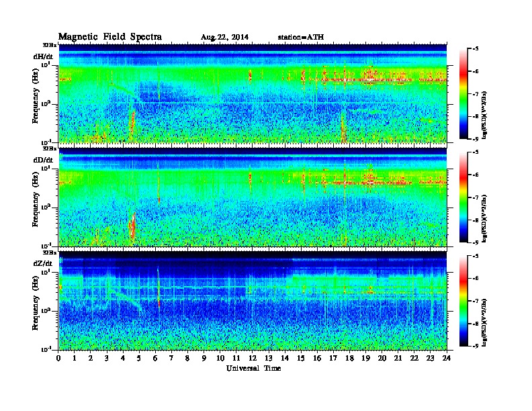Image resolution: width=532 pixels, height=411 pixels.
Task: Click the '22' hour tick label
Action: (x=414, y=358)
